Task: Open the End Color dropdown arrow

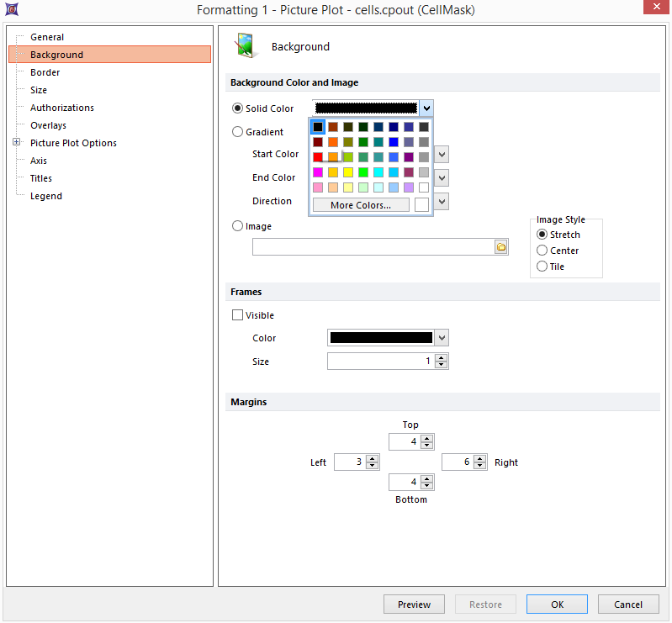Action: tap(442, 177)
